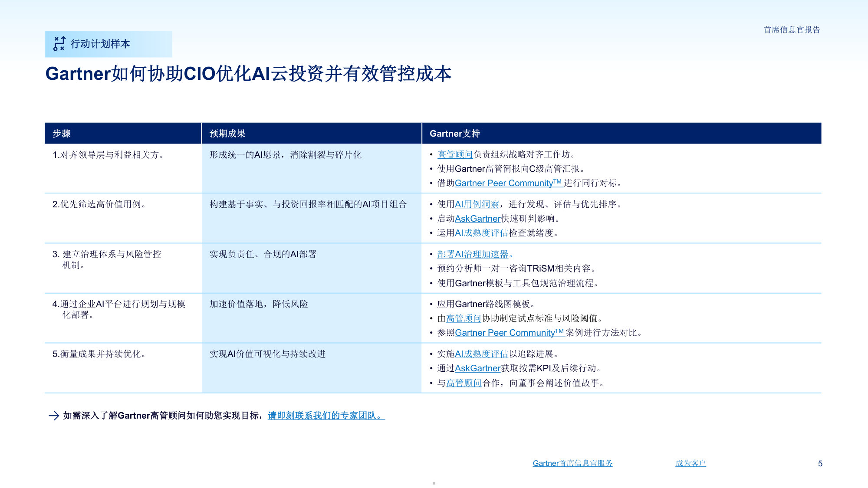Open AskGartner link in step 5 row
Viewport: 868px width, 488px height.
point(478,368)
